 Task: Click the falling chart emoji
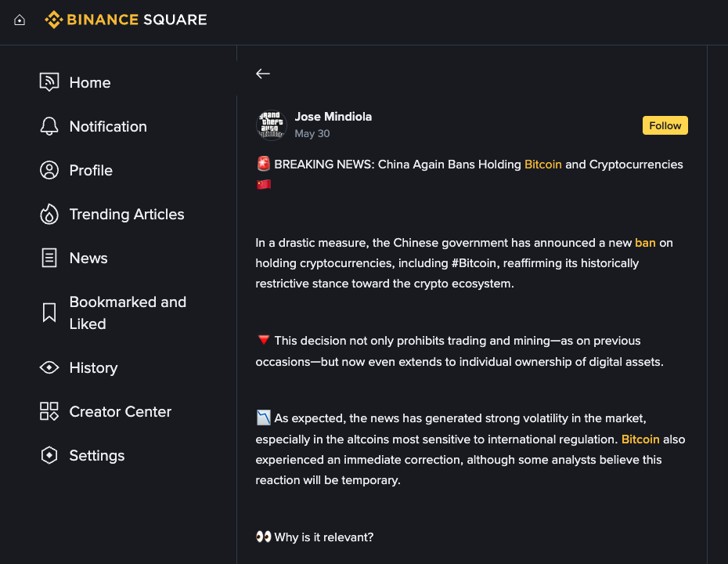[264, 418]
